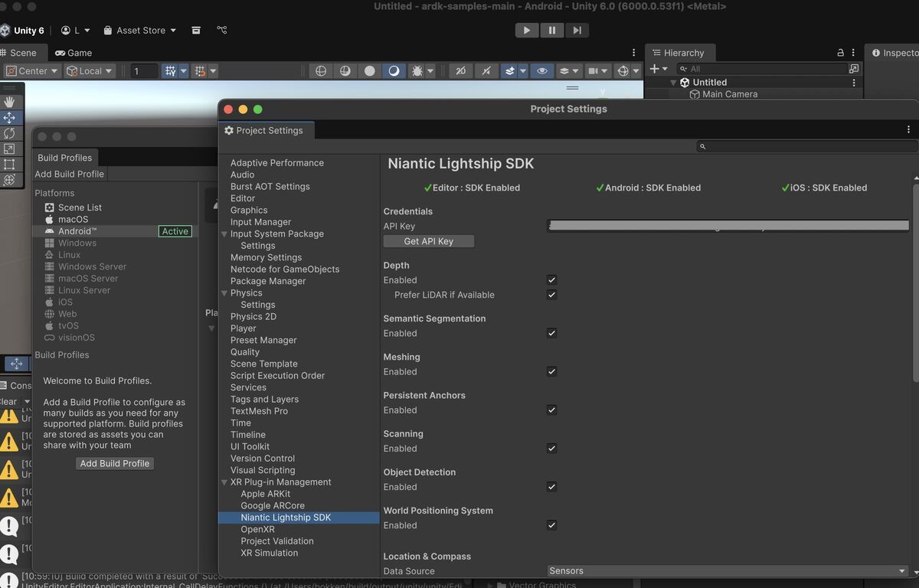Viewport: 919px width, 588px height.
Task: Toggle Scanning Enabled checkbox
Action: pos(551,449)
